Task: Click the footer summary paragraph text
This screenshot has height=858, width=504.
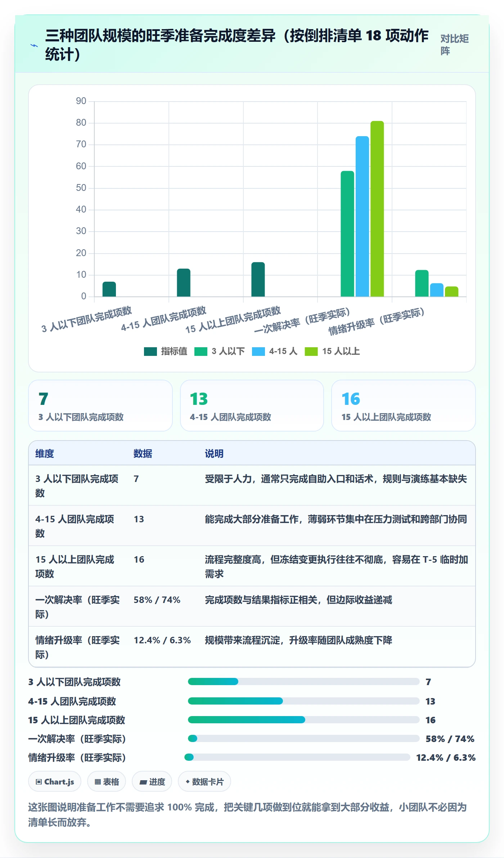Action: [248, 814]
